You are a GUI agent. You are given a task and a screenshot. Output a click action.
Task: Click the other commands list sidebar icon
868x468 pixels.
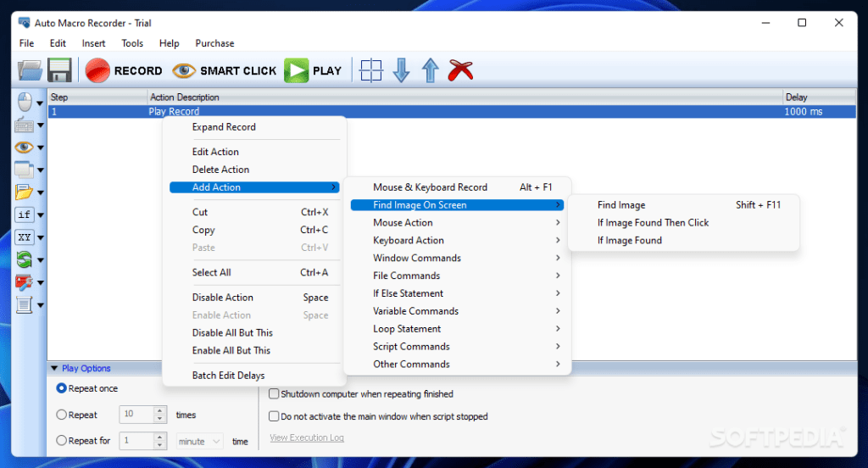pos(24,304)
